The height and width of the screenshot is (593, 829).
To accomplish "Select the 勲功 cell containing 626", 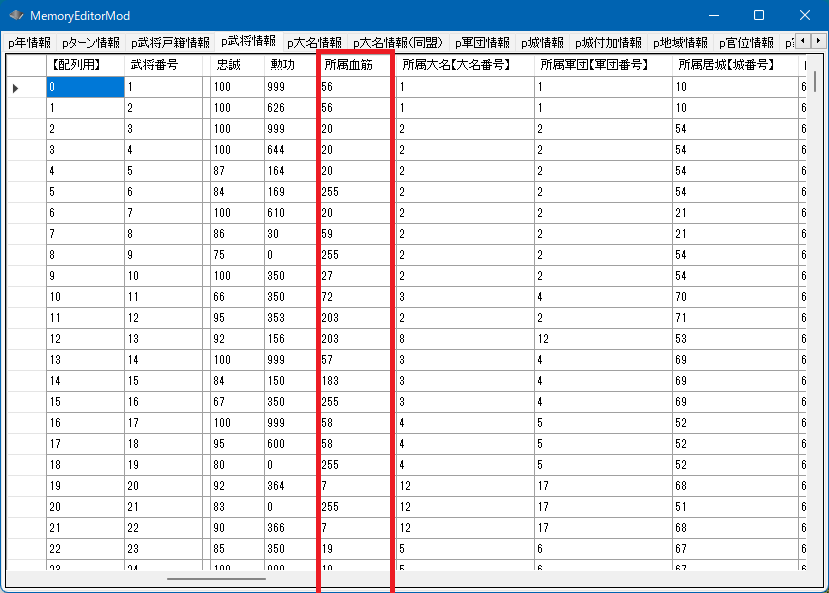I will (290, 108).
